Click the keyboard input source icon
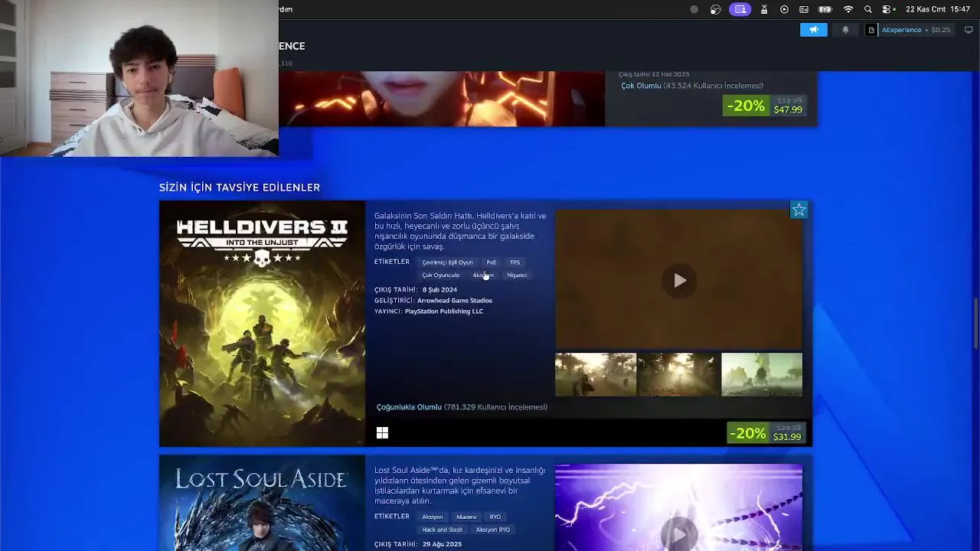Image resolution: width=980 pixels, height=551 pixels. [x=804, y=9]
